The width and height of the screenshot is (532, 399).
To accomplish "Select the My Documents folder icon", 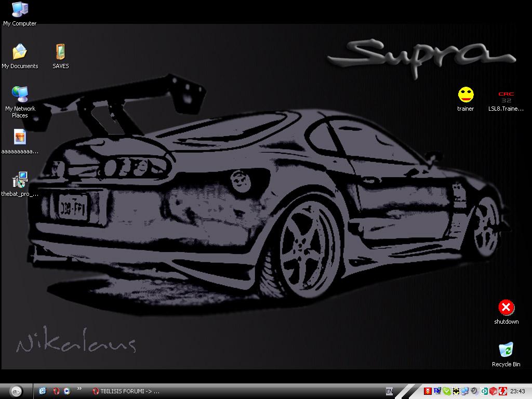I will [20, 56].
